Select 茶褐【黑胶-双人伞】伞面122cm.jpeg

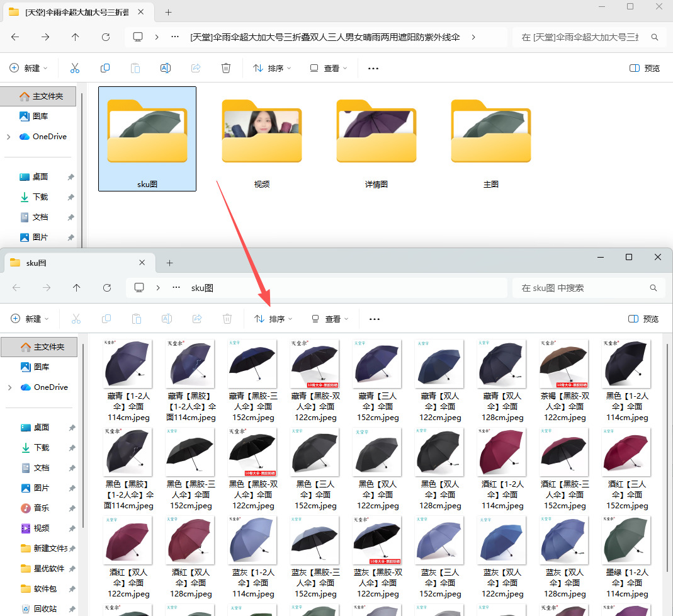point(565,381)
